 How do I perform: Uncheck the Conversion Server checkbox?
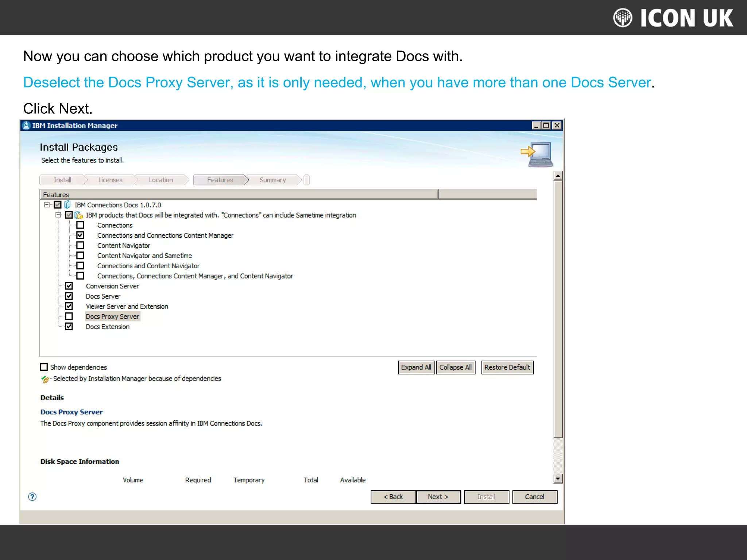69,286
